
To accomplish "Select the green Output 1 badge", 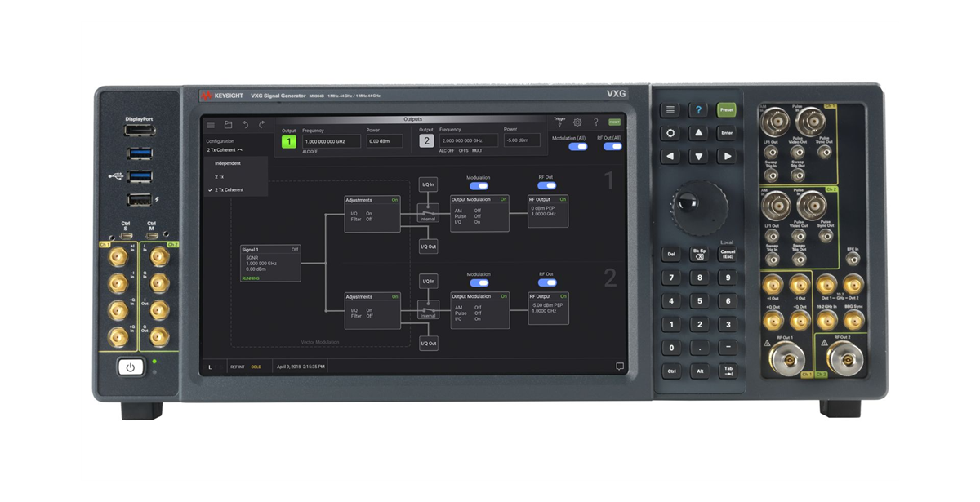I will (289, 142).
